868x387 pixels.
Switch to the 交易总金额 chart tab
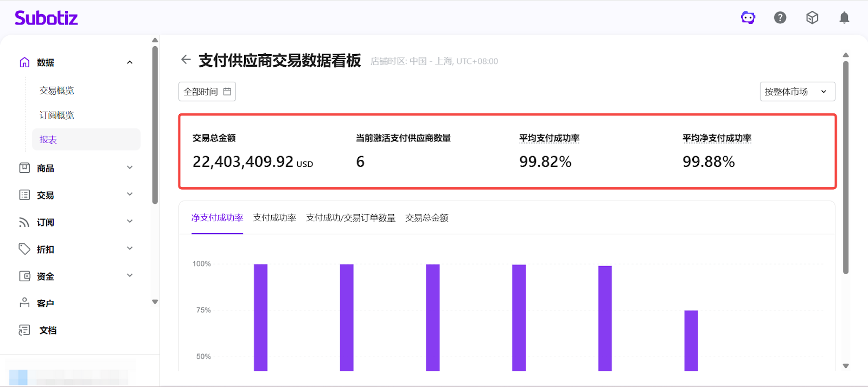(x=427, y=218)
